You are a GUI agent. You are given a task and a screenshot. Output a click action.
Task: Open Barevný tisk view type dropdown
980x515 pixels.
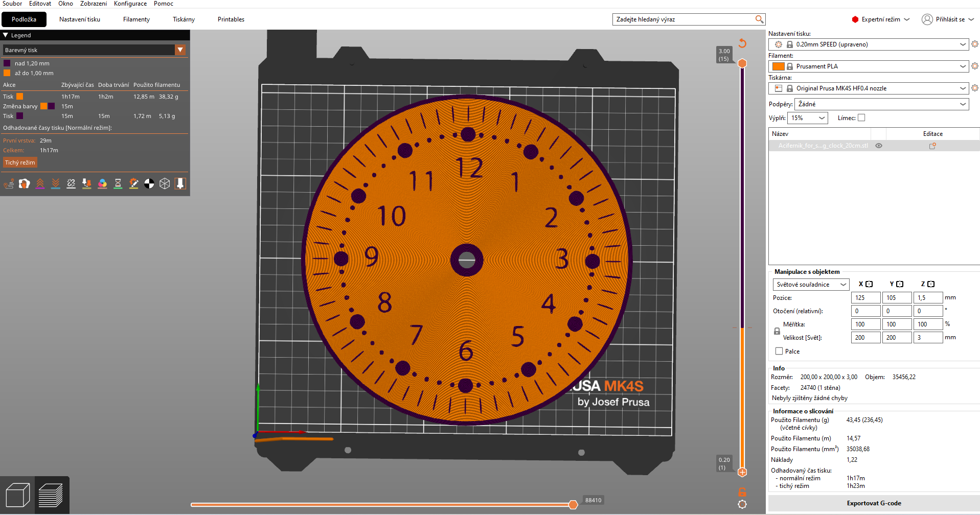point(94,50)
